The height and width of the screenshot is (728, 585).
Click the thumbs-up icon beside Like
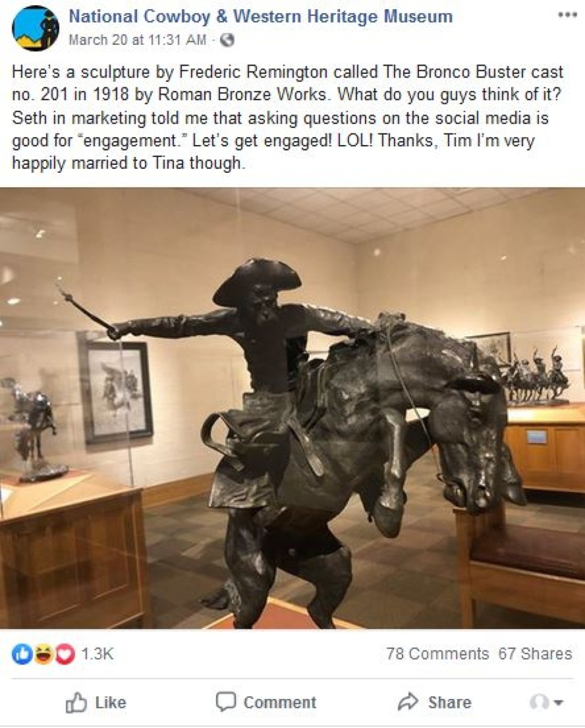(x=76, y=703)
